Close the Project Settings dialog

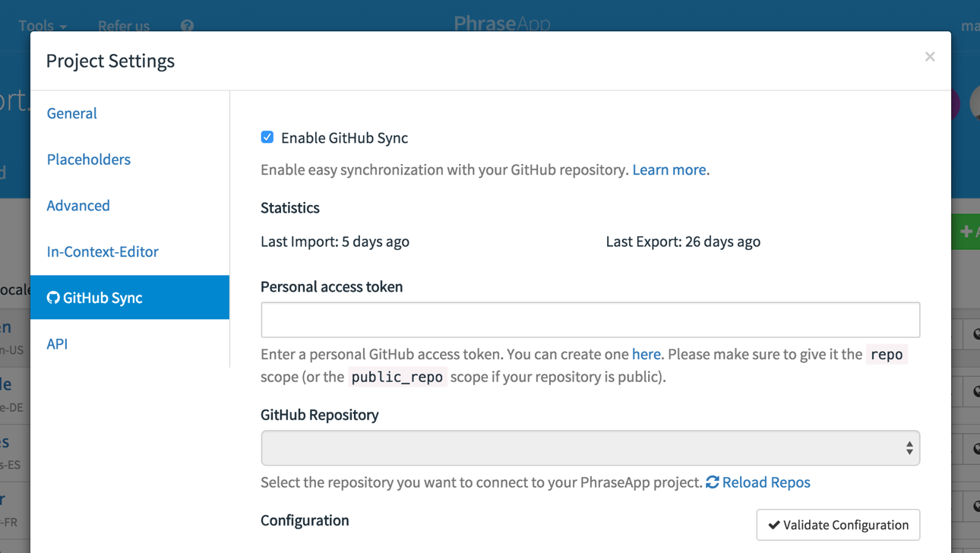[x=930, y=57]
